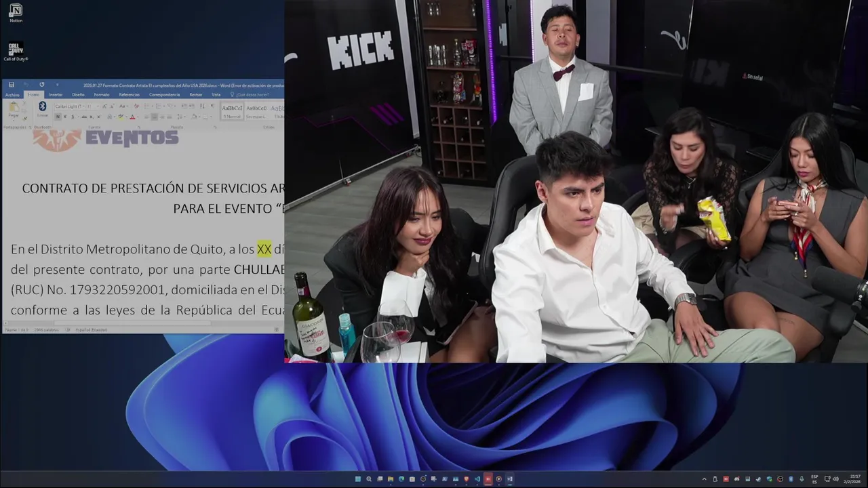Image resolution: width=868 pixels, height=488 pixels.
Task: Click the red font color button
Action: click(x=132, y=117)
